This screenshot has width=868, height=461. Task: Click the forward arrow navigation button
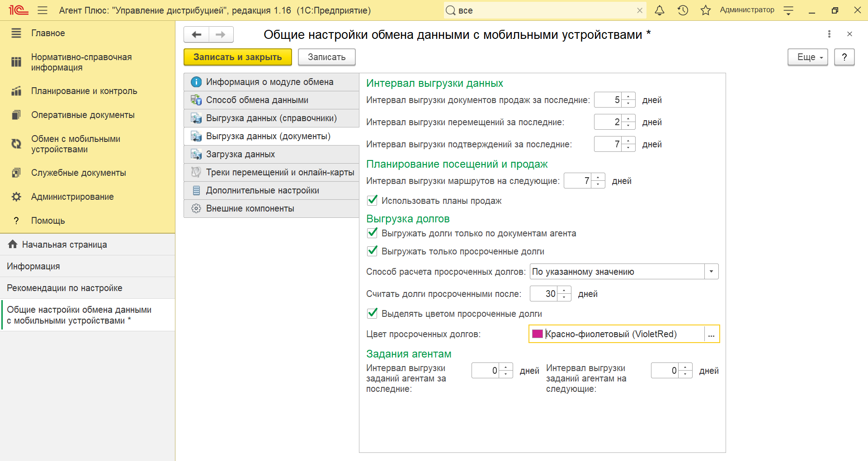[221, 35]
